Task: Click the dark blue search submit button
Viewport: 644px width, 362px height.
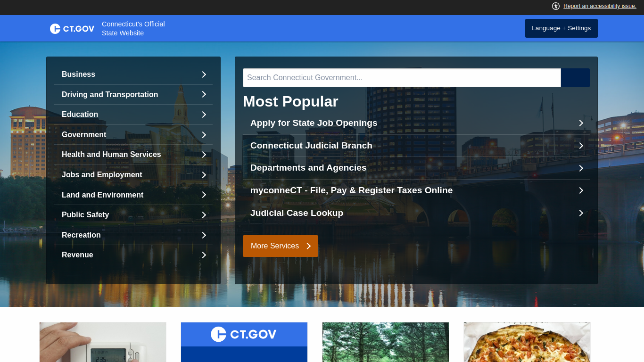Action: (575, 78)
